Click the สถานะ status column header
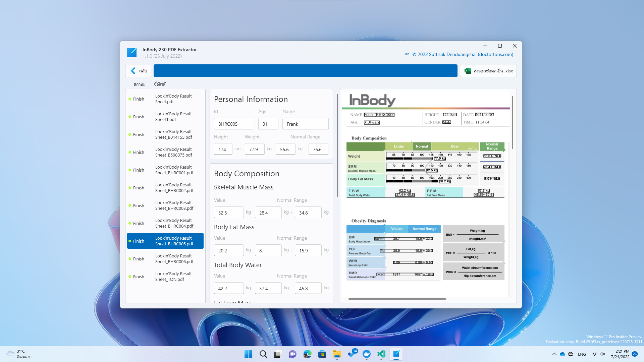The width and height of the screenshot is (644, 362). click(x=139, y=84)
